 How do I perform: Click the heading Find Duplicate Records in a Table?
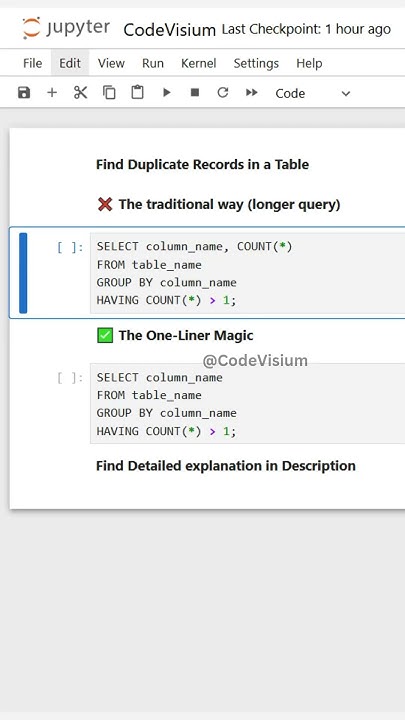coord(202,164)
